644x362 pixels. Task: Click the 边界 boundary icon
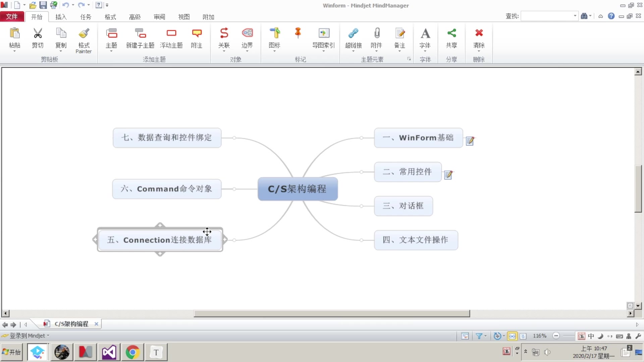coord(247,34)
